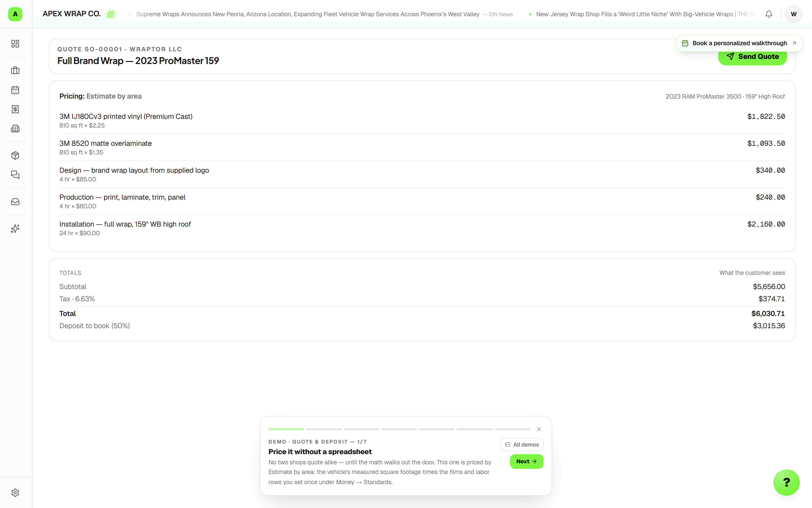The height and width of the screenshot is (508, 812).
Task: Open the inbox tray icon in sidebar
Action: coord(15,202)
